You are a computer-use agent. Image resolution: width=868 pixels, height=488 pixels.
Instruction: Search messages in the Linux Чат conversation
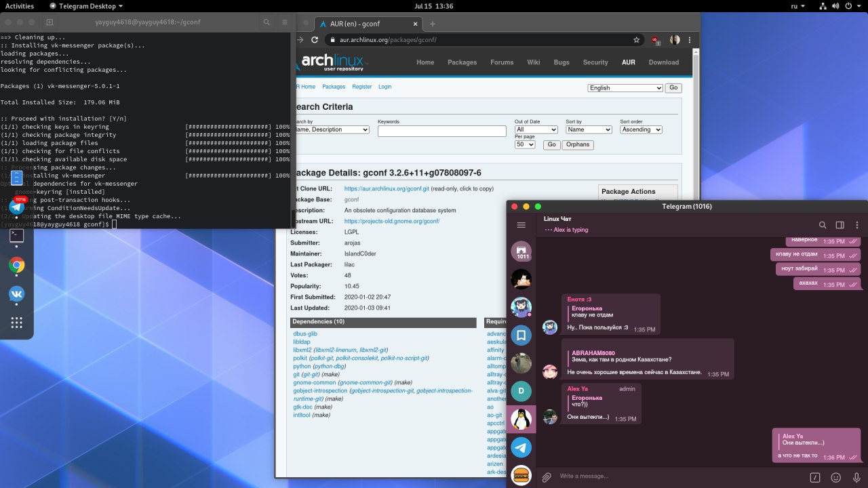823,225
